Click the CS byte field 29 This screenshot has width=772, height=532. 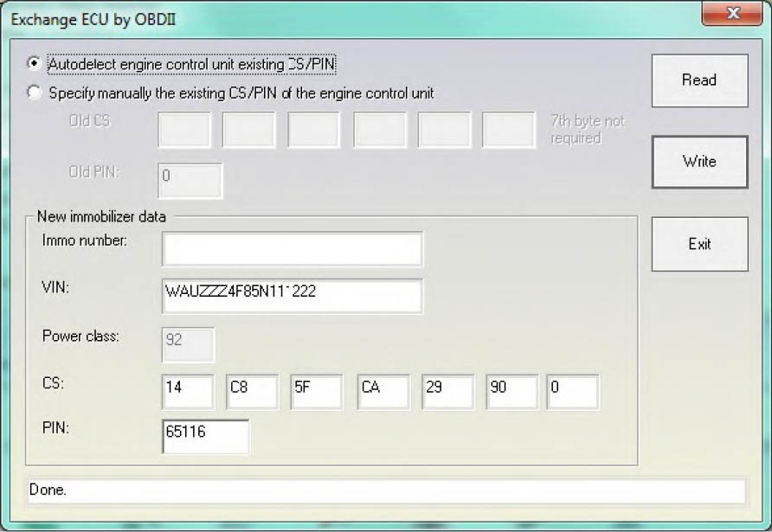click(x=447, y=392)
